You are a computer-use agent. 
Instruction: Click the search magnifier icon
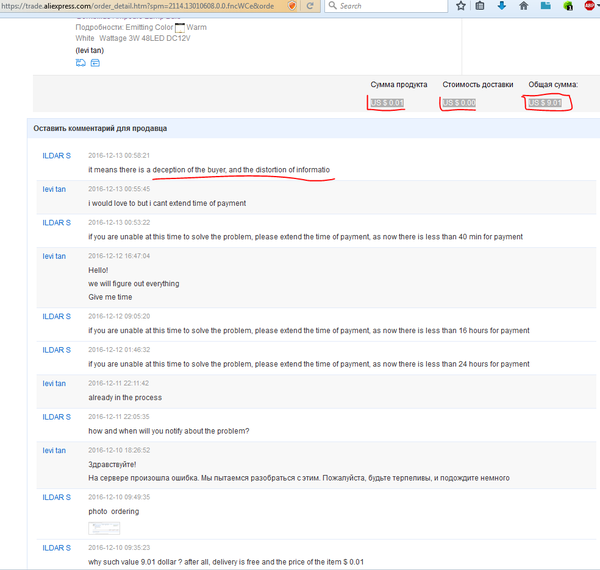(331, 6)
